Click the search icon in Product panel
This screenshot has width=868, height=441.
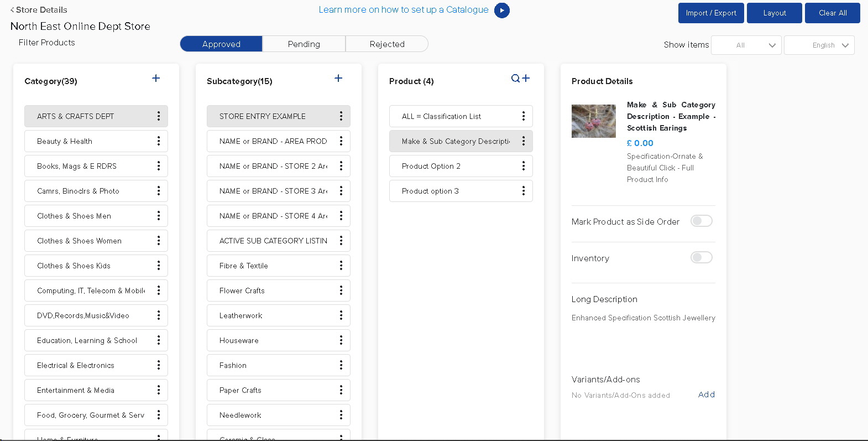[x=515, y=79]
